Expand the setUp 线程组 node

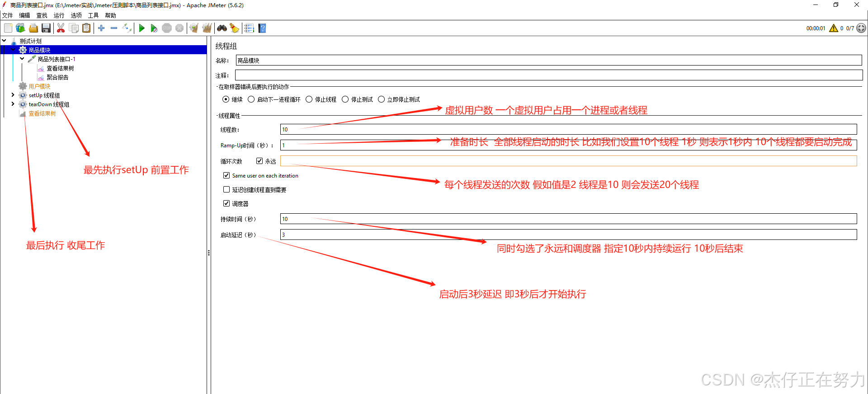(x=13, y=95)
